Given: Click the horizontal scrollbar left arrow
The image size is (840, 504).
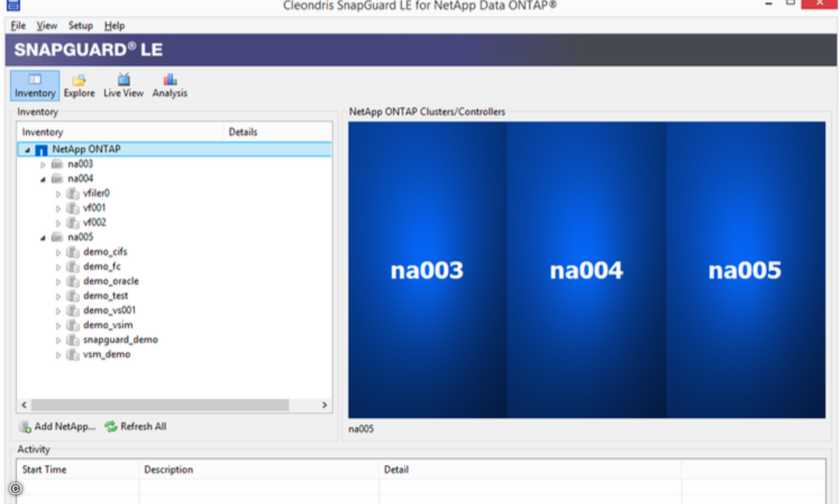Looking at the screenshot, I should click(24, 405).
